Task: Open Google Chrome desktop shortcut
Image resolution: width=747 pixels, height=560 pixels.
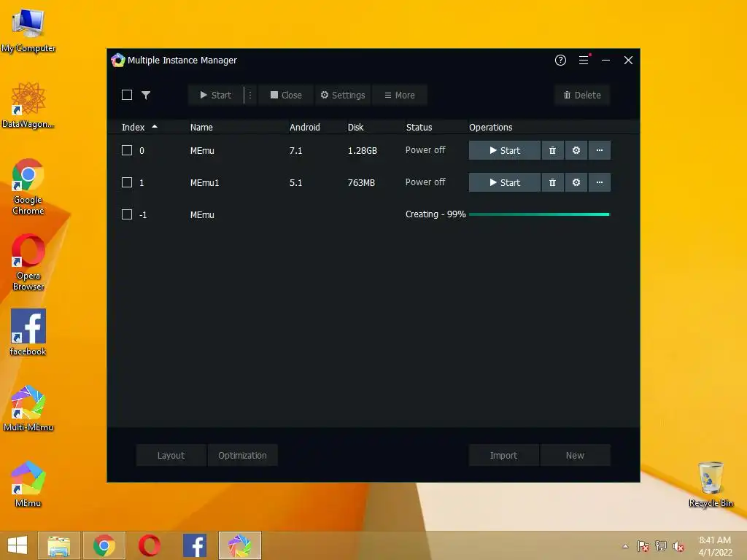Action: pyautogui.click(x=28, y=187)
